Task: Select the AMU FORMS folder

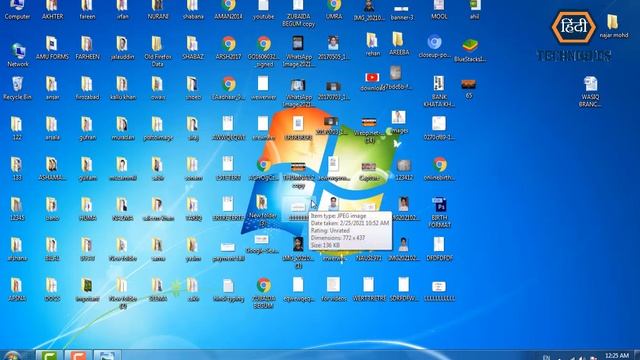Action: (x=52, y=48)
